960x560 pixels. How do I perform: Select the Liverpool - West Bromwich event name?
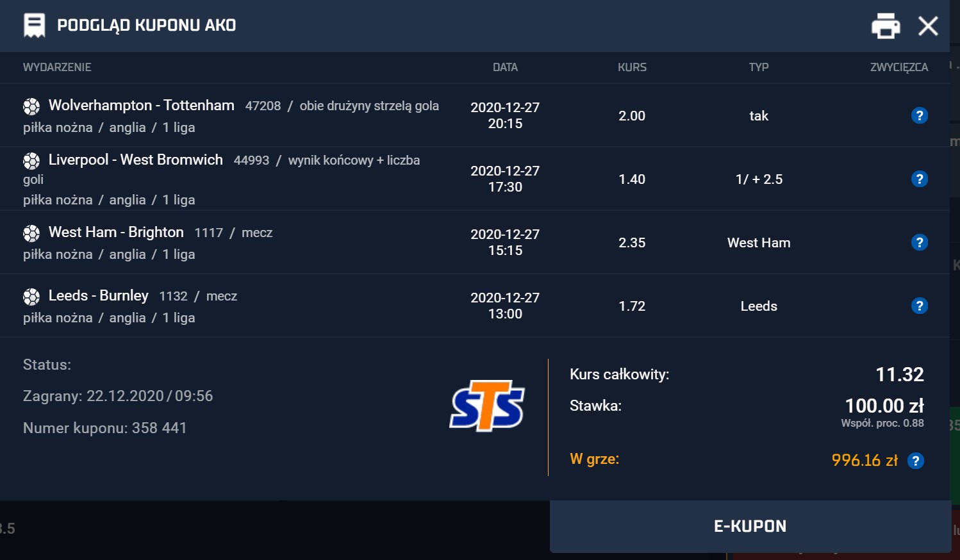tap(135, 160)
